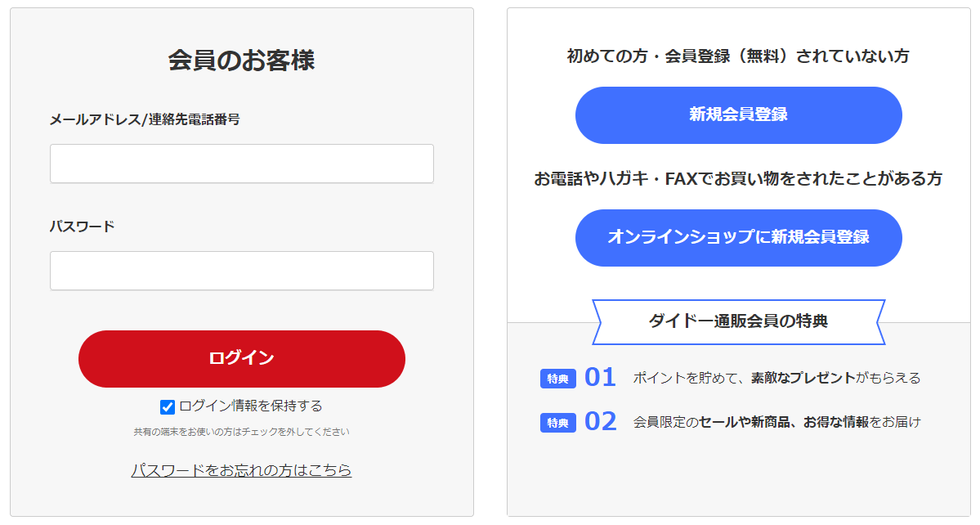Click the ダイドー通販会員の特典 ribbon banner

pyautogui.click(x=739, y=322)
